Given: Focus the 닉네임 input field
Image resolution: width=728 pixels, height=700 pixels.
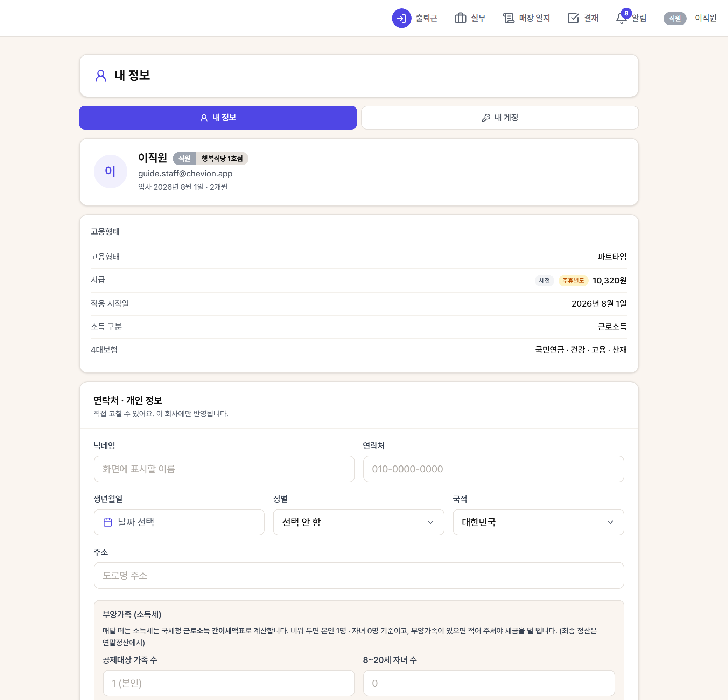Looking at the screenshot, I should (224, 469).
